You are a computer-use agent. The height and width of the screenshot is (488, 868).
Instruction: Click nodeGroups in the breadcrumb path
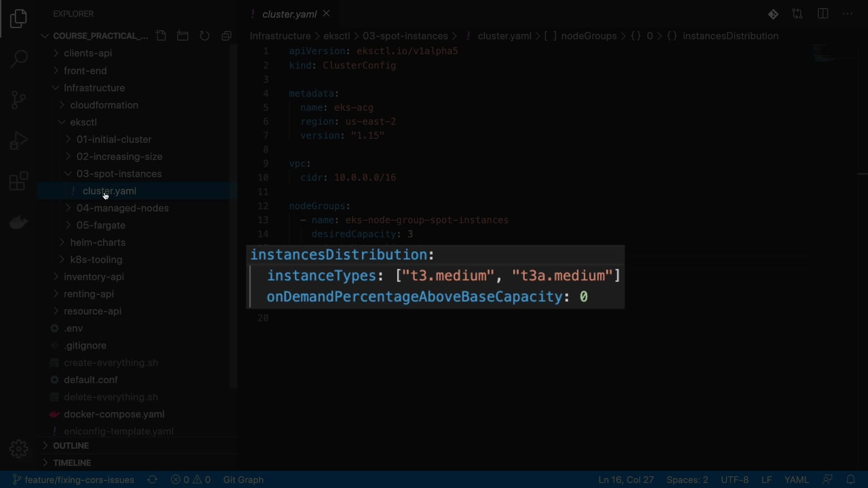click(x=589, y=36)
